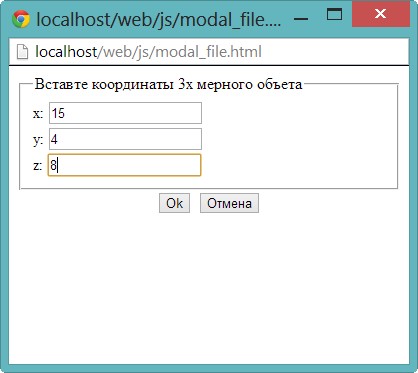The width and height of the screenshot is (418, 373).
Task: Focus the x coordinate input field
Action: [x=125, y=113]
